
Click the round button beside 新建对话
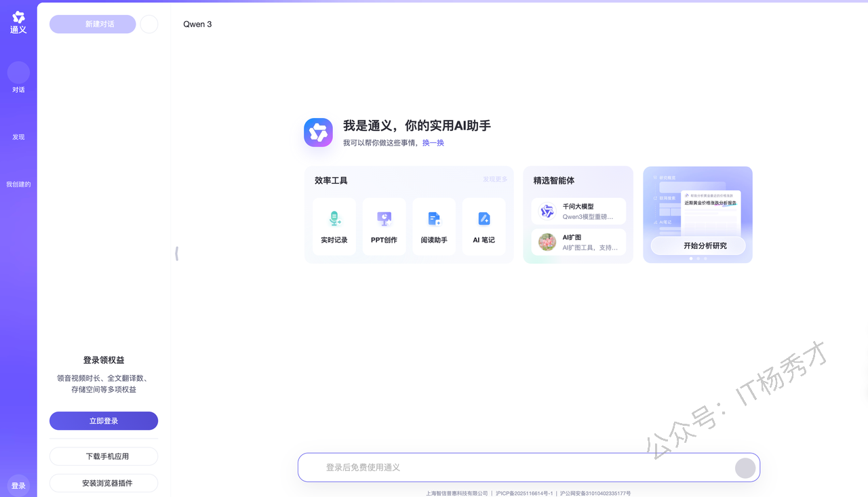point(149,24)
